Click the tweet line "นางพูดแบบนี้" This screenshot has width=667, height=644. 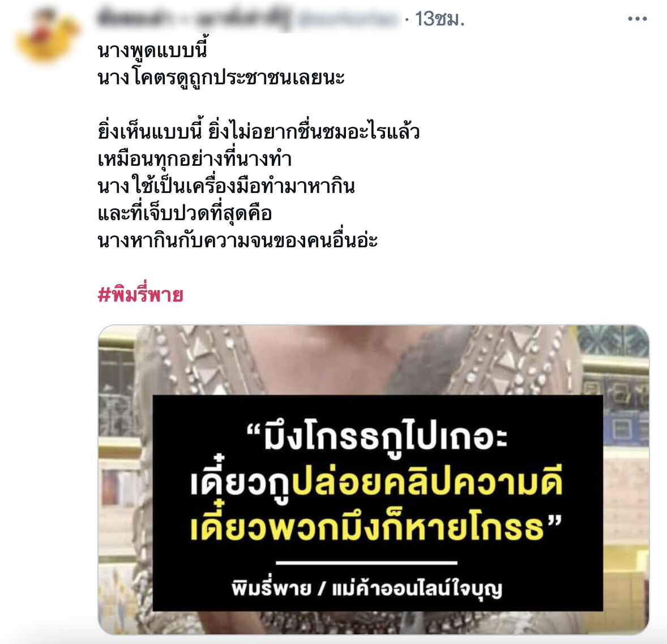click(x=152, y=51)
